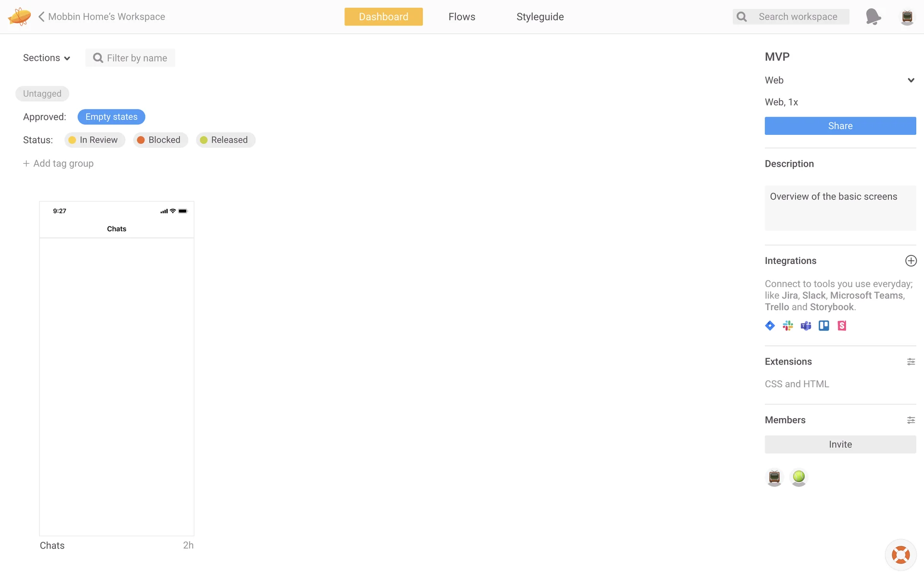Expand the Sections dropdown
The width and height of the screenshot is (924, 578).
pyautogui.click(x=47, y=58)
